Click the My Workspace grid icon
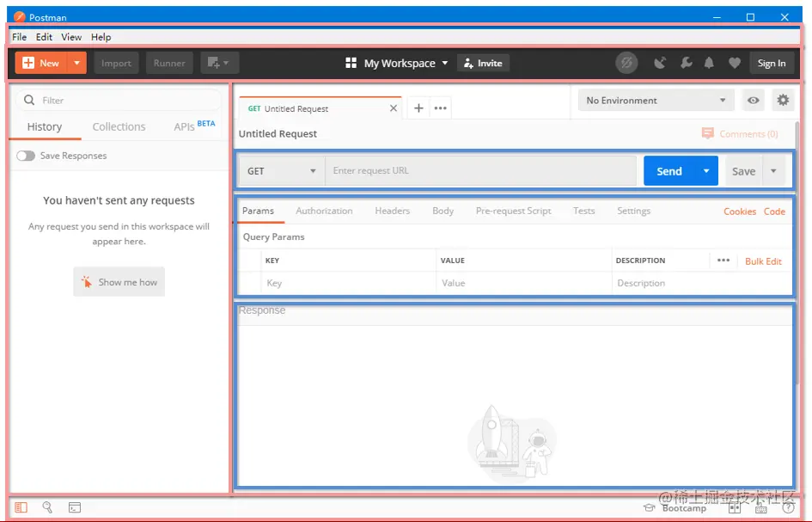This screenshot has height=522, width=812. point(351,64)
